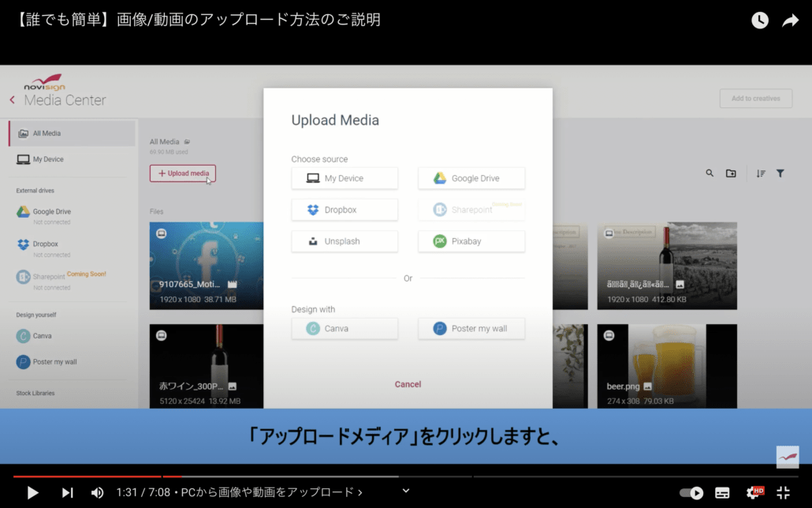Viewport: 812px width, 508px height.
Task: Select All Media in the sidebar
Action: click(x=72, y=133)
